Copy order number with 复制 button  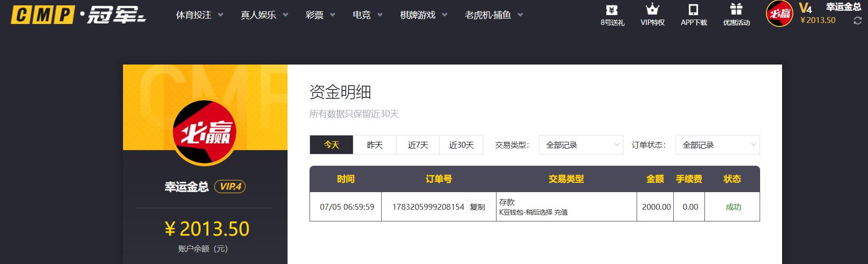click(477, 207)
